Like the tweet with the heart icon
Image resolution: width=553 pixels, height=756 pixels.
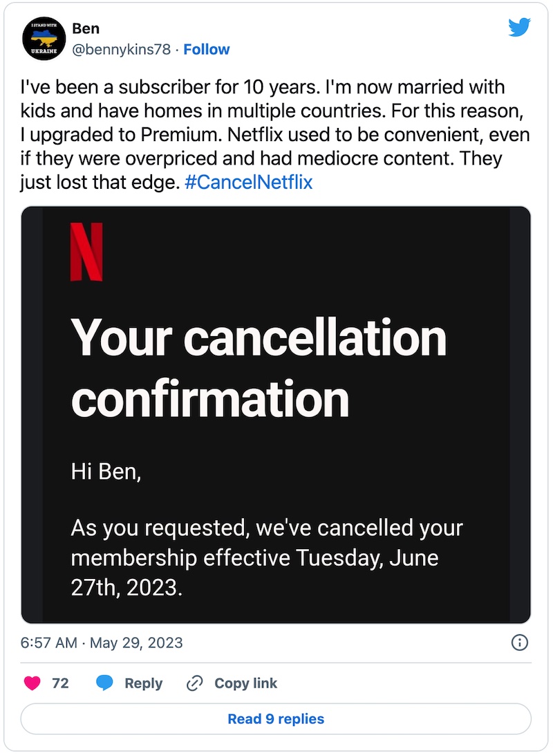coord(32,683)
